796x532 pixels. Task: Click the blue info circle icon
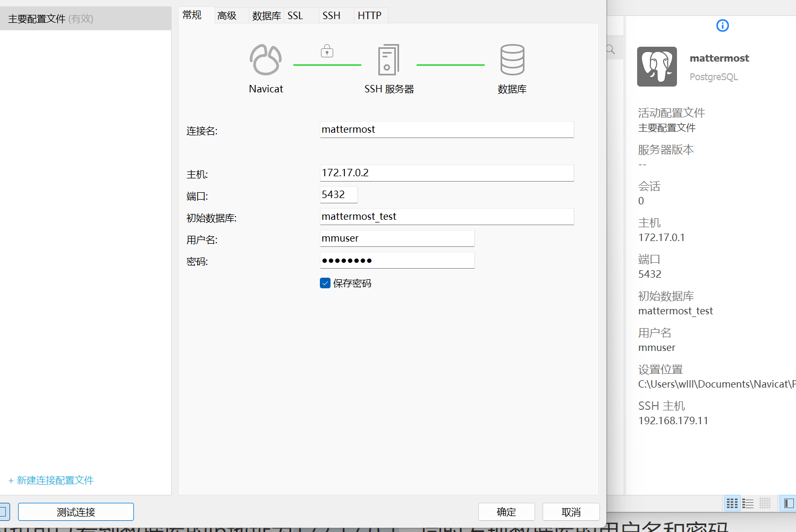coord(722,25)
